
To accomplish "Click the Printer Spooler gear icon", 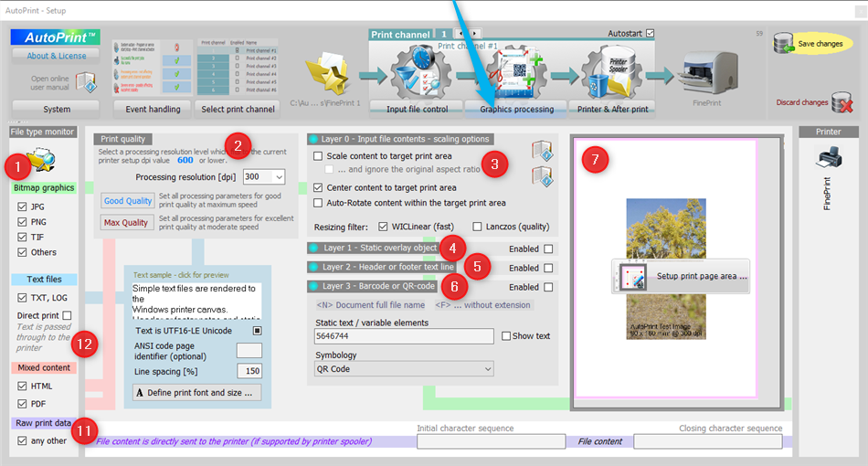I will pos(612,73).
